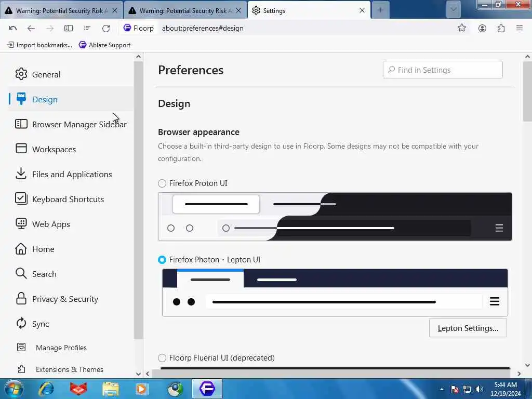532x399 pixels.
Task: Close the first Warning tab
Action: pos(115,10)
